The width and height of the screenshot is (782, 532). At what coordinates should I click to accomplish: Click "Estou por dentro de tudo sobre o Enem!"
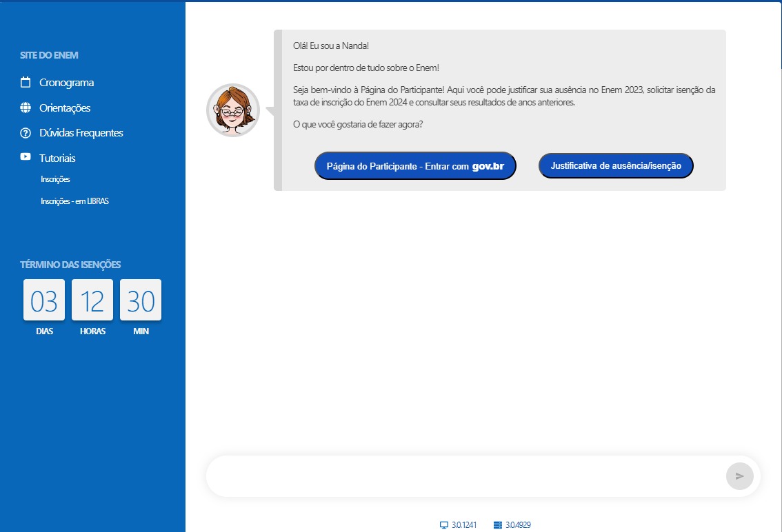pos(366,68)
